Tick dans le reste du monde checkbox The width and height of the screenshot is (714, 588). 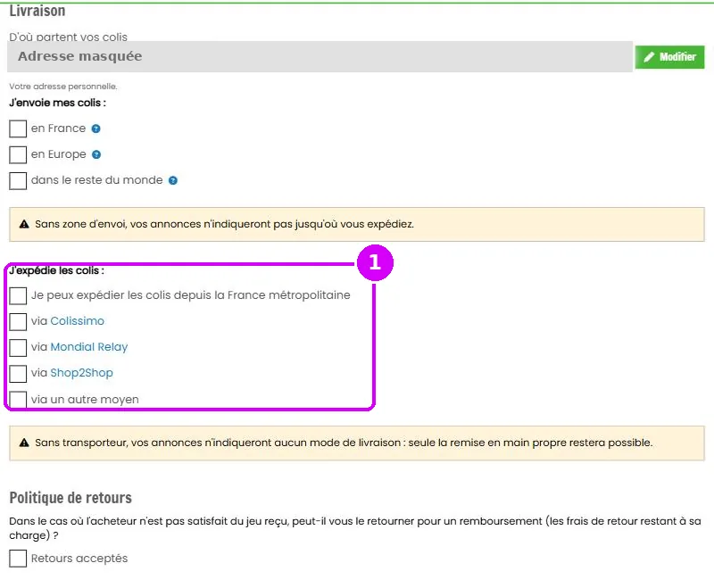point(18,180)
